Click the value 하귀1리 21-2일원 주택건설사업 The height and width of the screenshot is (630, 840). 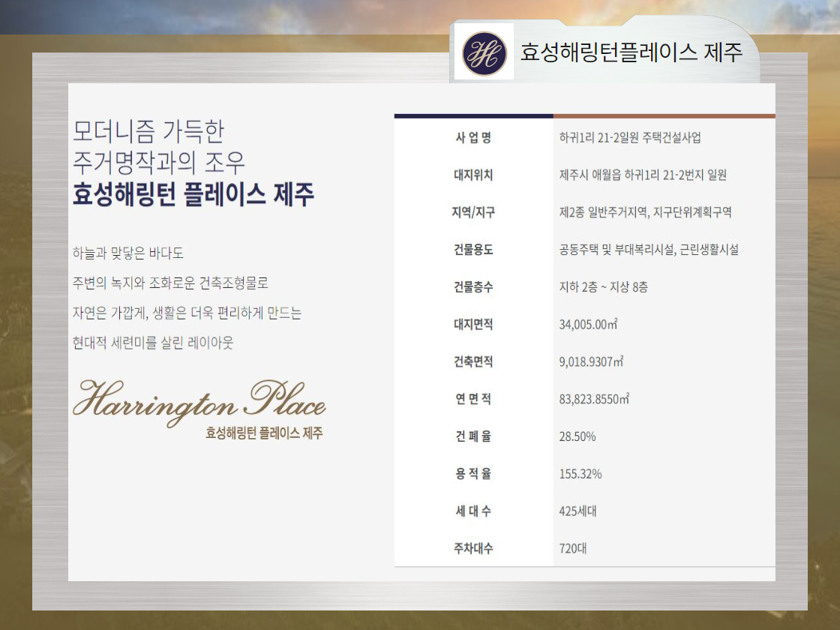coord(630,138)
